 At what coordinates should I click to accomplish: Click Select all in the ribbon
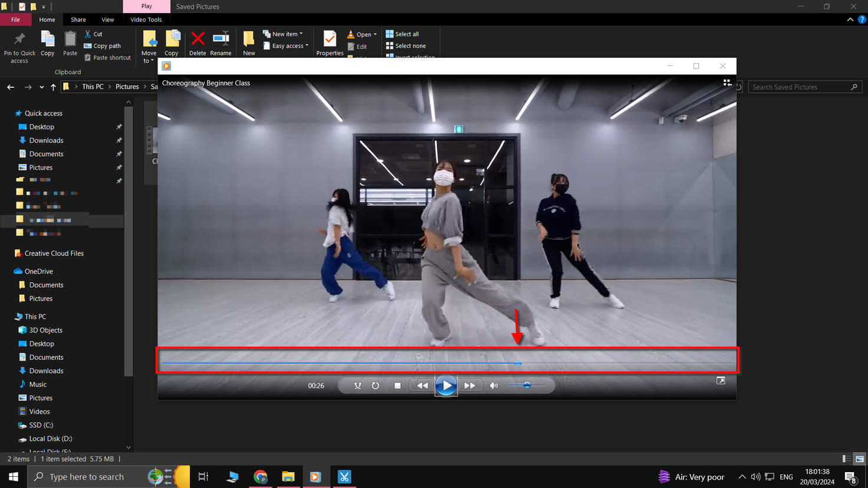pyautogui.click(x=402, y=34)
